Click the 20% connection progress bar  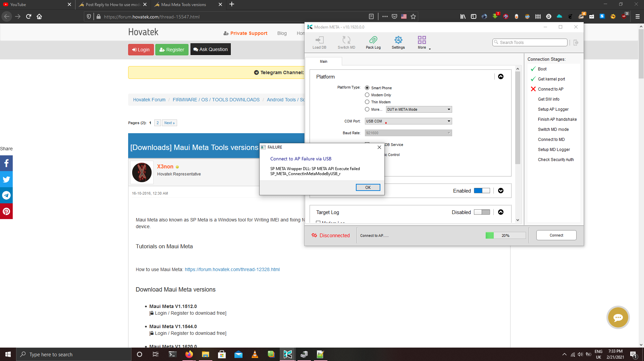point(505,236)
